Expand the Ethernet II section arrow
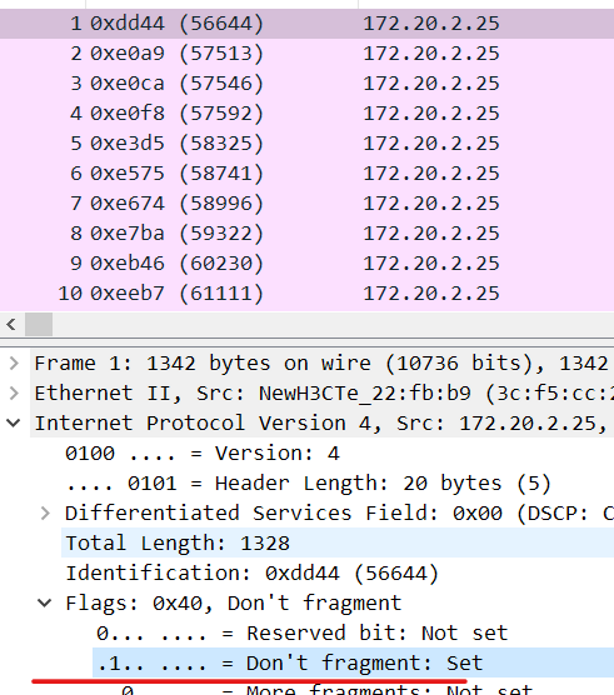 click(13, 393)
